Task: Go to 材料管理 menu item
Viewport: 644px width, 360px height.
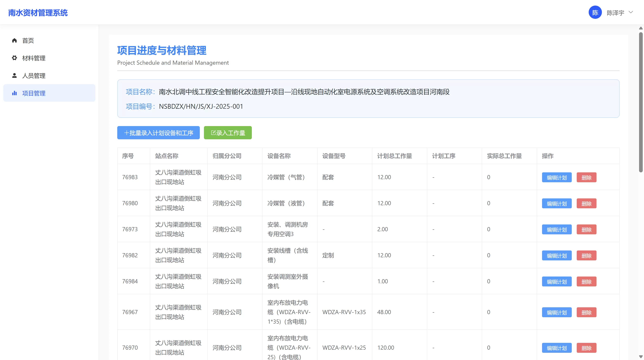Action: [x=34, y=58]
